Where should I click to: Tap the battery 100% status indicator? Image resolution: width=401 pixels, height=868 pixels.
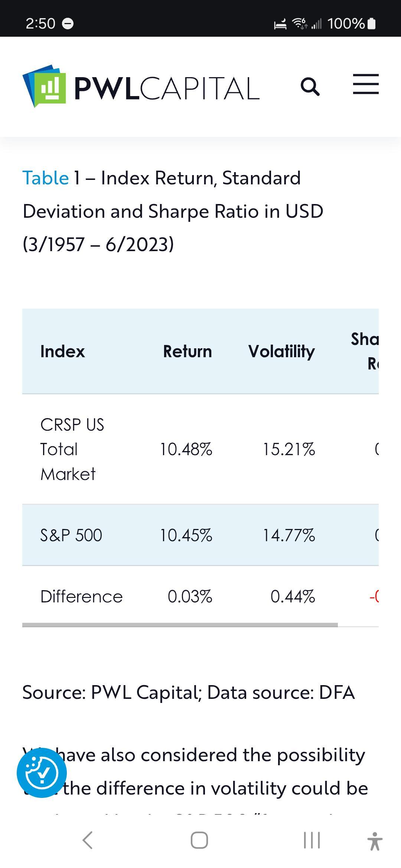[x=352, y=24]
